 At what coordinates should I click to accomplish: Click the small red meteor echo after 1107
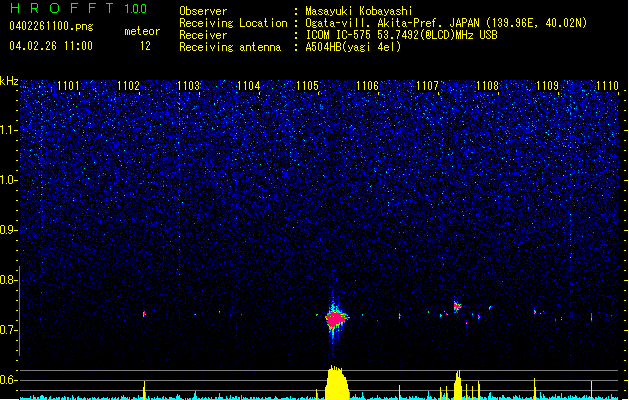click(x=457, y=307)
